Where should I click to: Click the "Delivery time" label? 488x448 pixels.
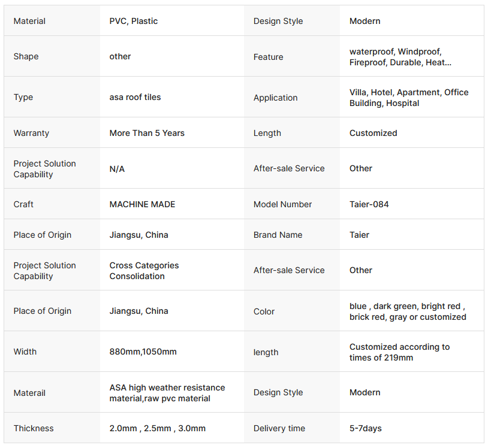[279, 428]
